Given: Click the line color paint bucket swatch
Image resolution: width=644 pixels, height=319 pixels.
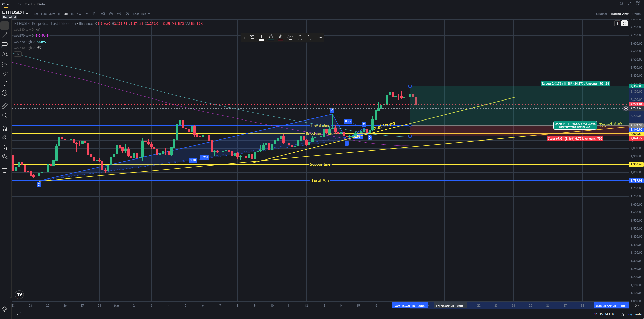Looking at the screenshot, I should [x=271, y=37].
